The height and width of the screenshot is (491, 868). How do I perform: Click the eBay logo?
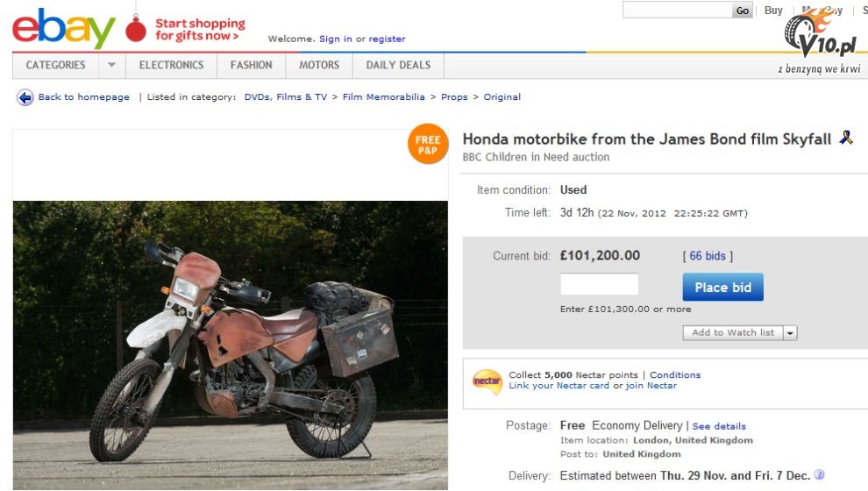64,28
